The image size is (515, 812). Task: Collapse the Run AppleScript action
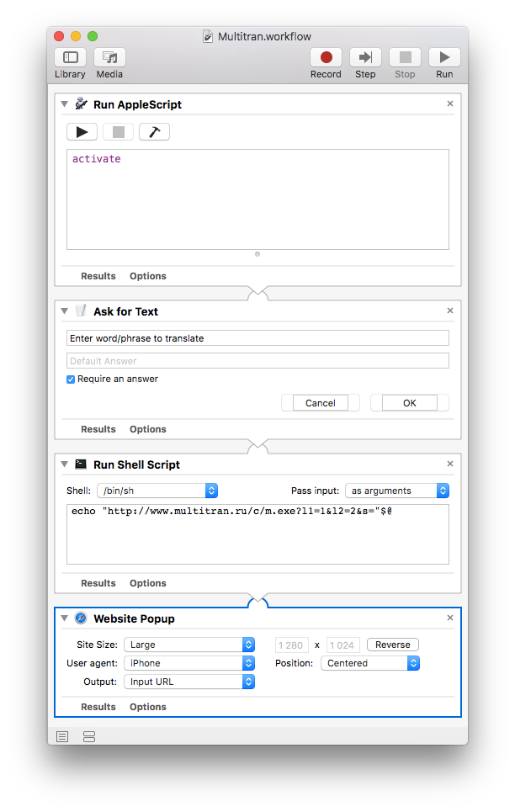64,104
